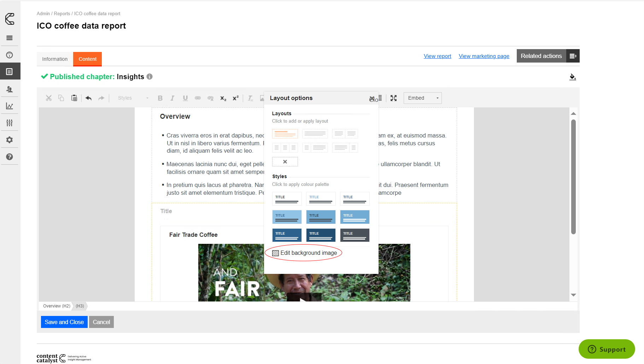Click the help question mark in sidebar
This screenshot has width=644, height=364.
tap(10, 157)
